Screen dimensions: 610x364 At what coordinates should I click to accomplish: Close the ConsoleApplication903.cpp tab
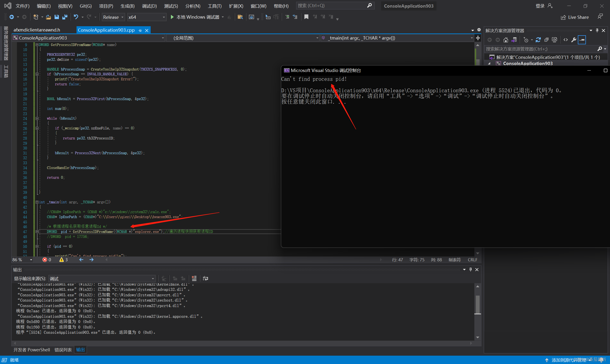147,31
